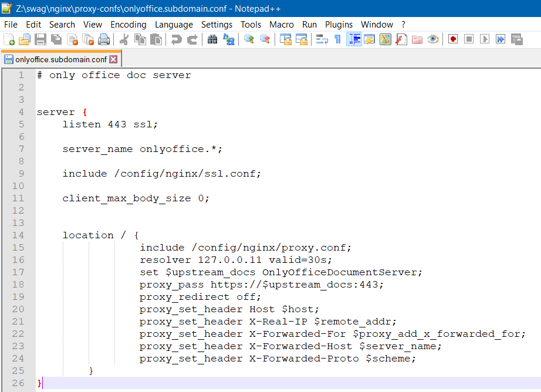This screenshot has height=392, width=541.
Task: Open the Run menu
Action: pos(309,25)
